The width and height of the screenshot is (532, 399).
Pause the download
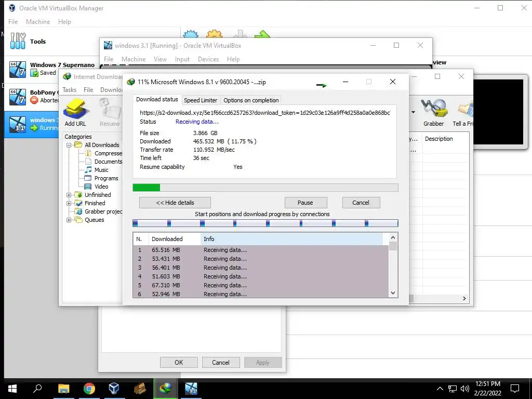click(305, 203)
